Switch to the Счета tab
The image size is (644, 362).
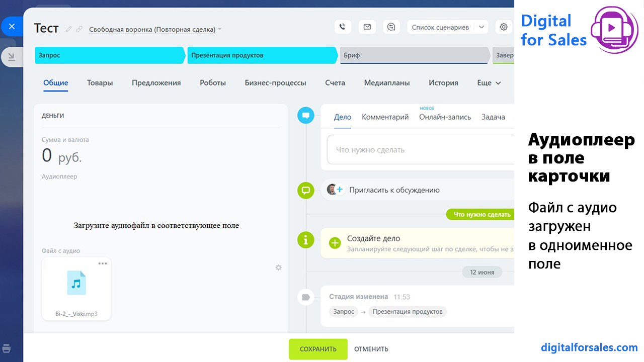(x=335, y=83)
